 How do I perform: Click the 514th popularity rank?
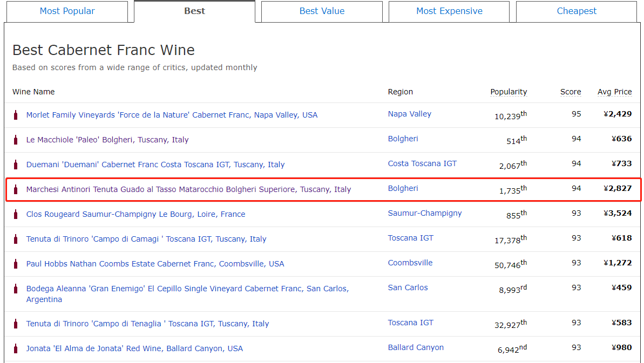[517, 140]
